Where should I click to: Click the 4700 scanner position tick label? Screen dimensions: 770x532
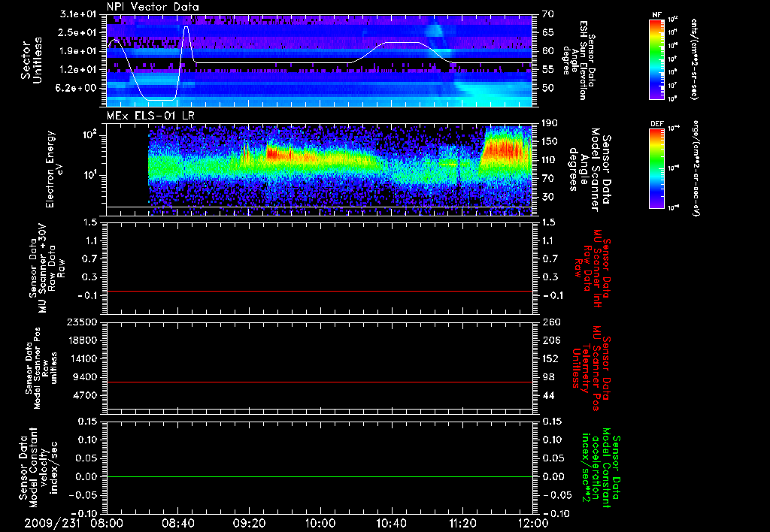[x=84, y=395]
